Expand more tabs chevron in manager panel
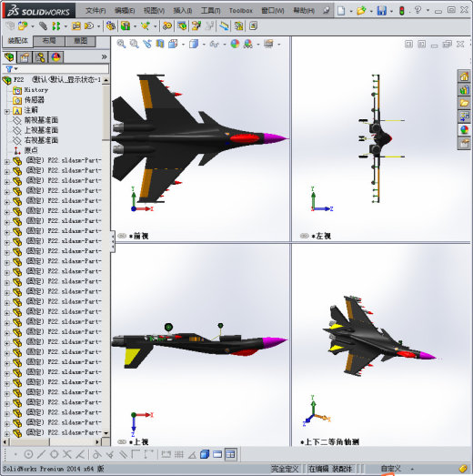 click(x=104, y=56)
